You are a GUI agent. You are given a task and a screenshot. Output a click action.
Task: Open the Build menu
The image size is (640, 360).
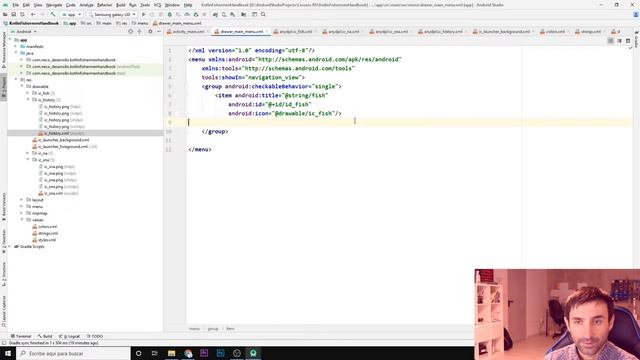[x=121, y=5]
